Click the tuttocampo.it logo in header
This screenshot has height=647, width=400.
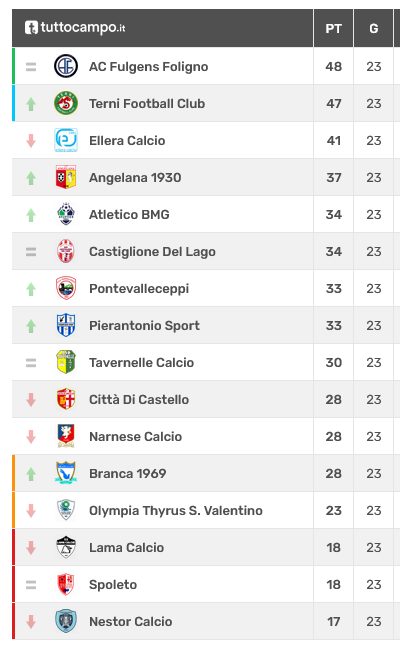click(75, 28)
